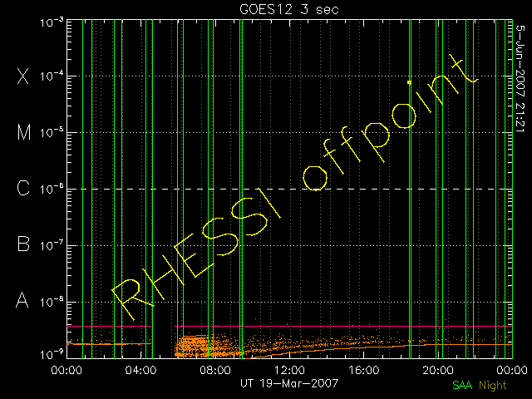Image resolution: width=532 pixels, height=399 pixels.
Task: Click the y-axis value 10^-4
Action: coord(52,76)
